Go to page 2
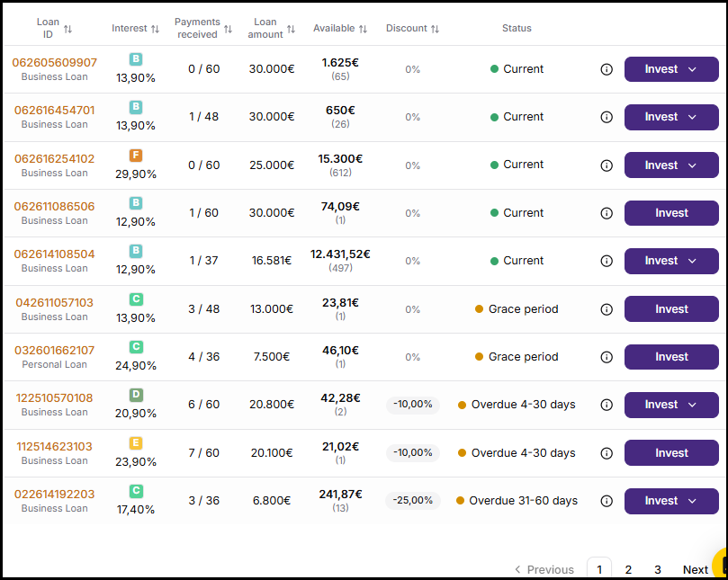Viewport: 728px width, 580px height. point(628,569)
